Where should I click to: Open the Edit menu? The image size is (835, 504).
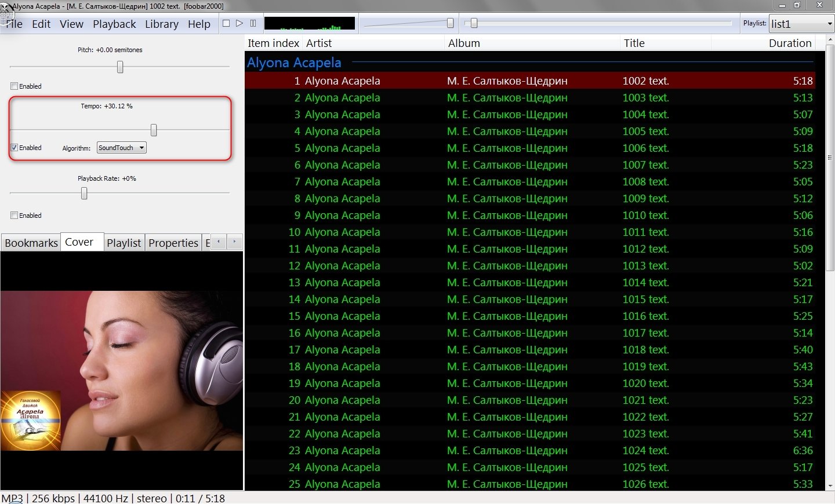(x=41, y=24)
